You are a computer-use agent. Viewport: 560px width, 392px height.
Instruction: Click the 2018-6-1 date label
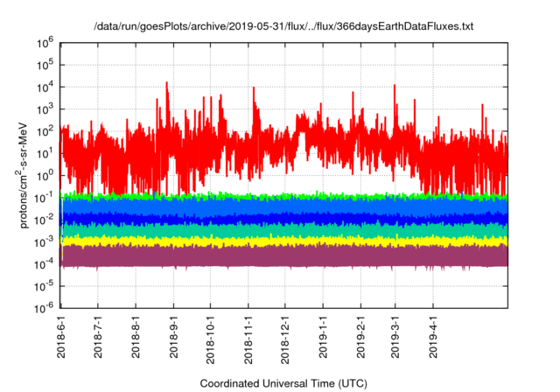[x=61, y=336]
